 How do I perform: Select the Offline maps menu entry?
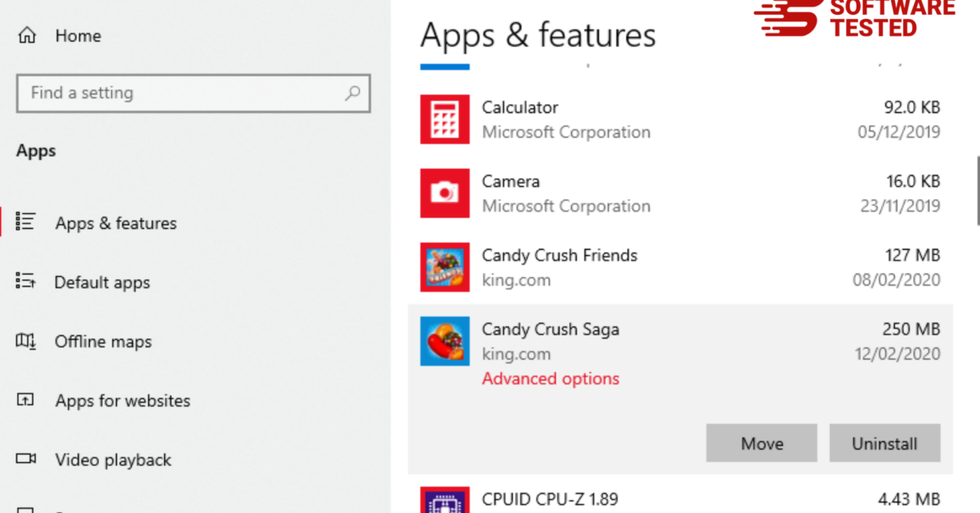[x=103, y=341]
